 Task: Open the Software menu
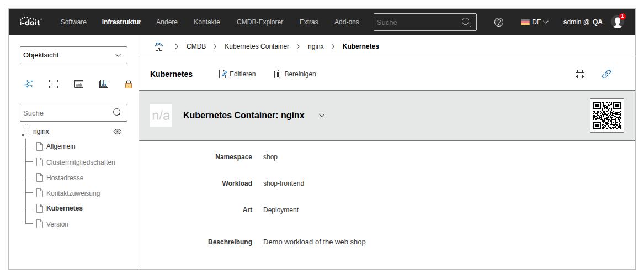(73, 22)
